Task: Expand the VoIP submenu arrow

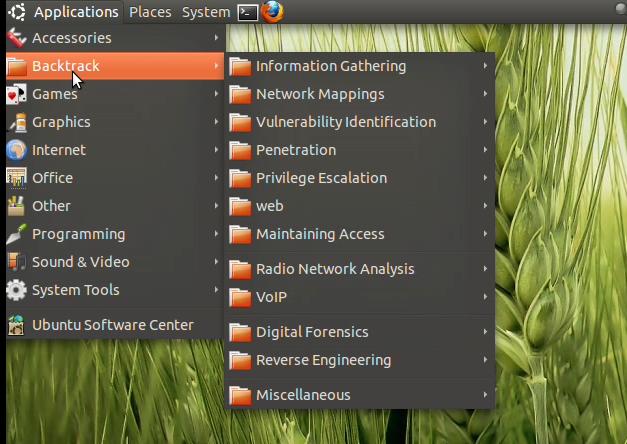Action: click(x=485, y=297)
